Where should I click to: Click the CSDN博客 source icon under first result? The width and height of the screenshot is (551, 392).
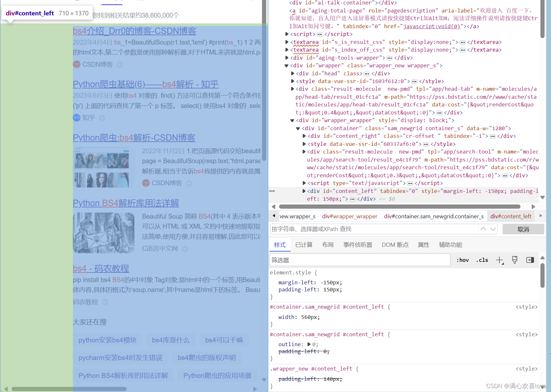tap(76, 64)
